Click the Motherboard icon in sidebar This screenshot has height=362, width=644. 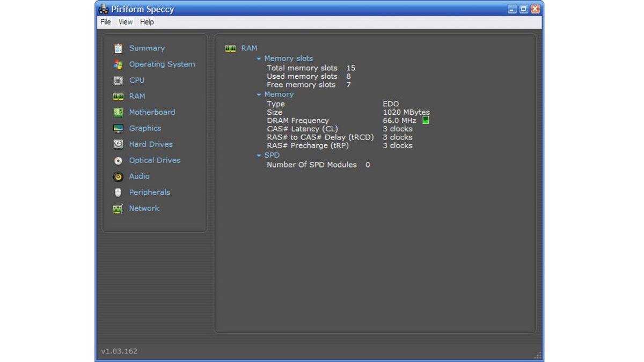coord(118,113)
